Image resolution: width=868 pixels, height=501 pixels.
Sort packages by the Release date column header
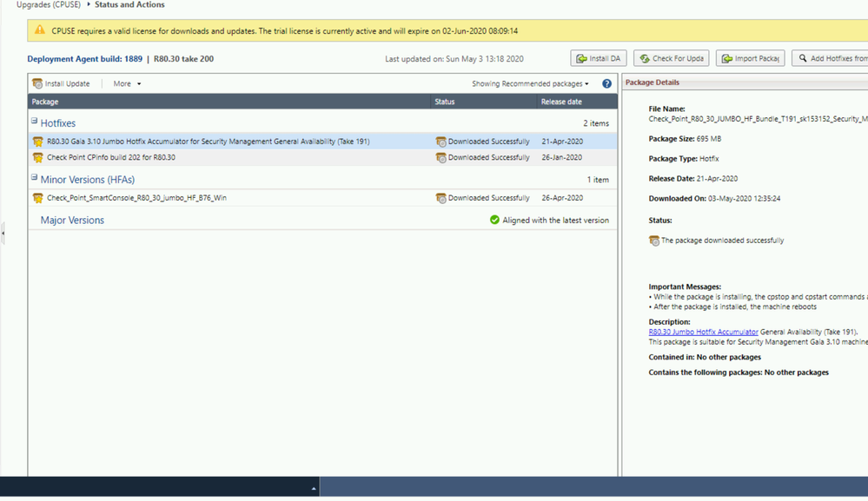561,102
